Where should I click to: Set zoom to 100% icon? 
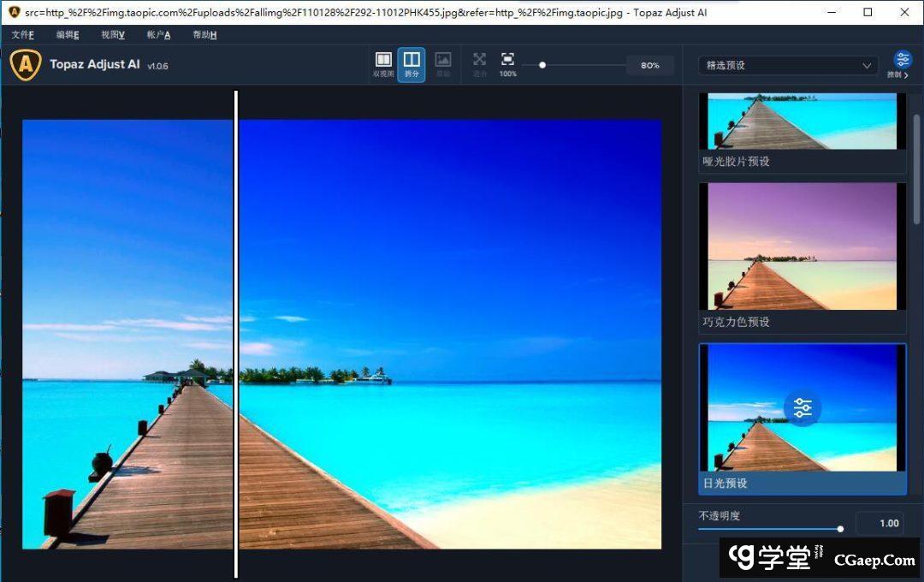[507, 60]
